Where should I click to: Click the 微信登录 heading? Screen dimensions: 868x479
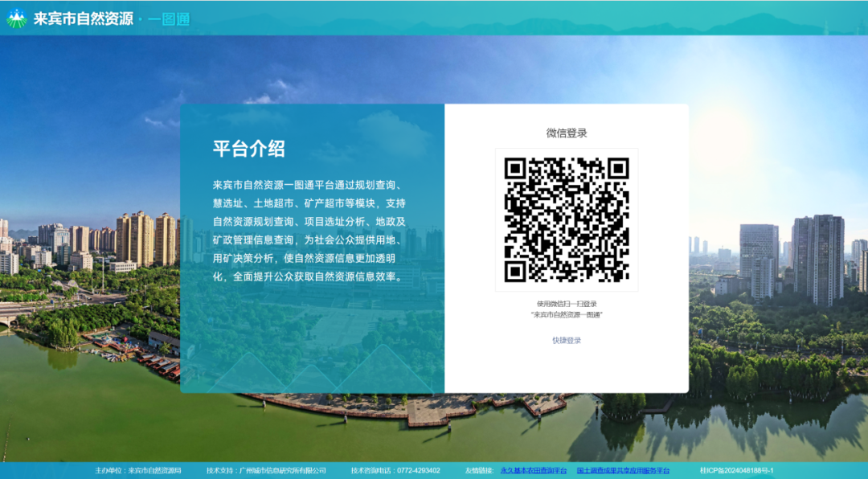567,133
